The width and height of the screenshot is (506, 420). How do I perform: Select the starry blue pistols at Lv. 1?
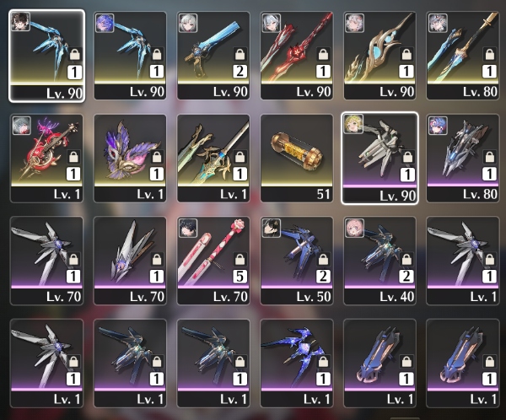tap(297, 363)
